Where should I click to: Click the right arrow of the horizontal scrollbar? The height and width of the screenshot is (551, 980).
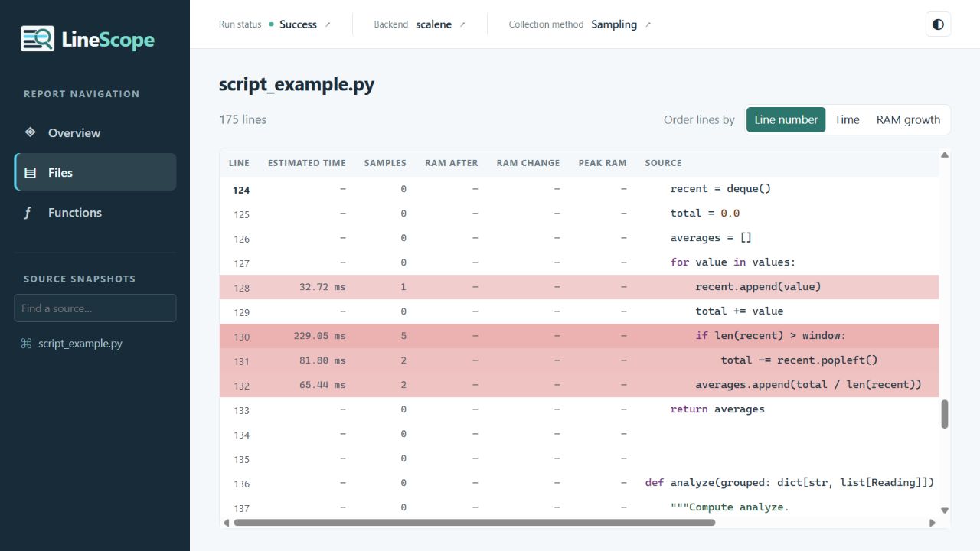click(933, 523)
